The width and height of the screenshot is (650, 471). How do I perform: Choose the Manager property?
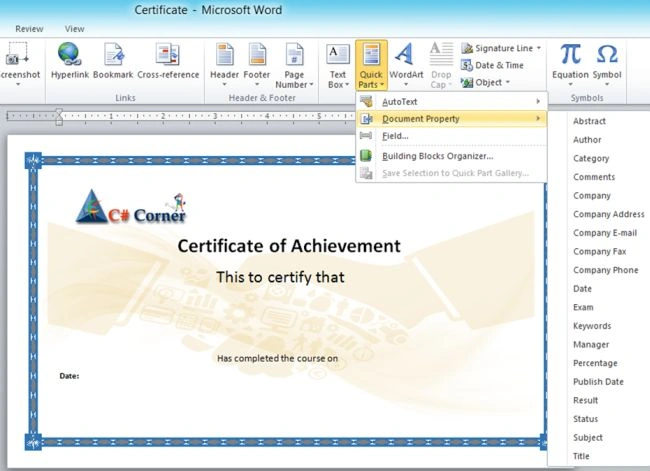(x=591, y=345)
